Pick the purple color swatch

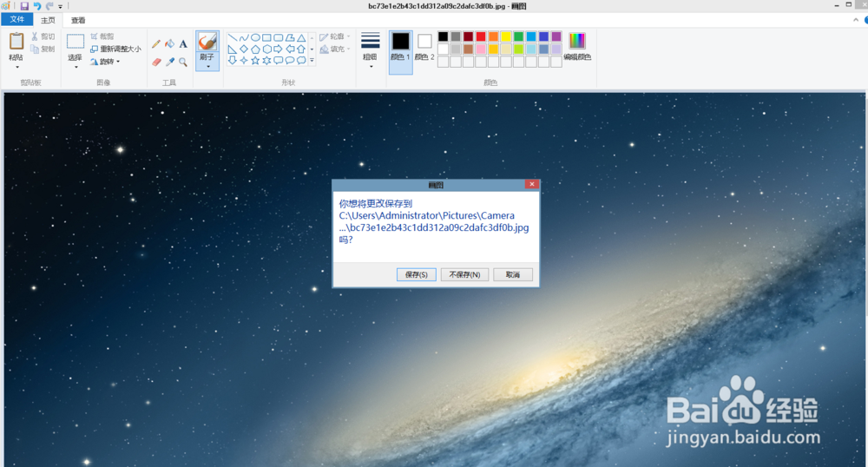(556, 36)
